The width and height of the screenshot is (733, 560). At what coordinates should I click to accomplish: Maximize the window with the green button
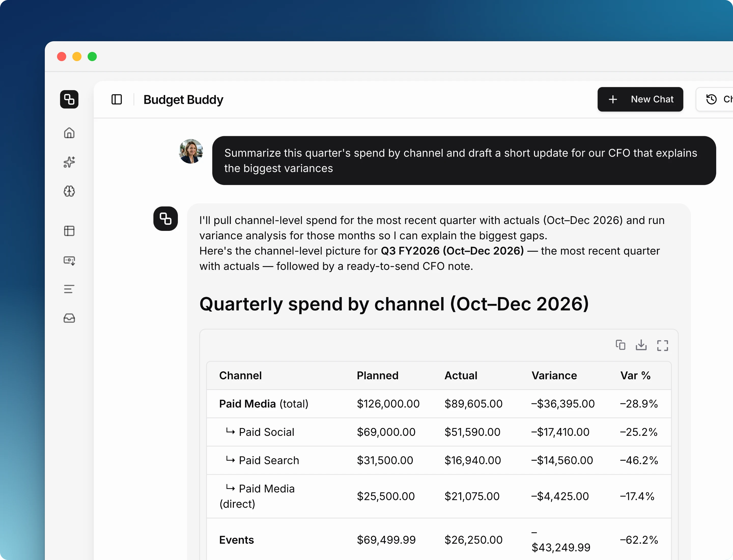[x=92, y=57]
